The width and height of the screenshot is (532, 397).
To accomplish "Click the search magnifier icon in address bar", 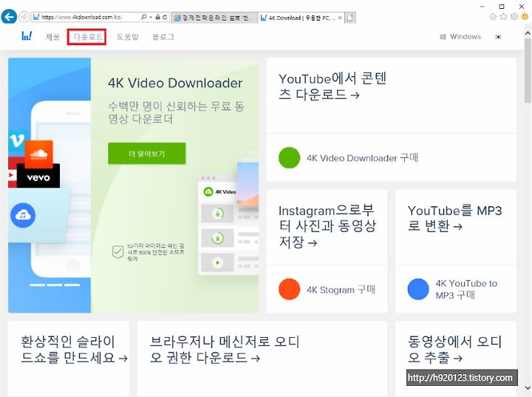I will [x=144, y=17].
